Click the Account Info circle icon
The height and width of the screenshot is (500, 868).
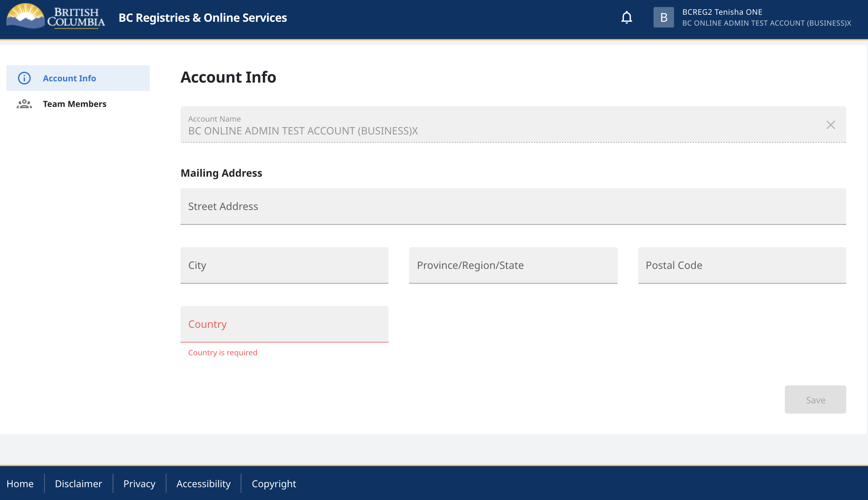click(24, 78)
